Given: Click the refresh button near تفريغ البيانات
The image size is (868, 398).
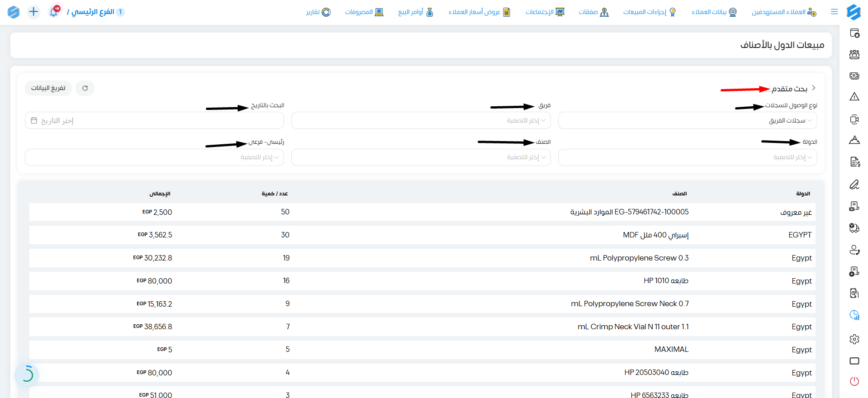Looking at the screenshot, I should point(85,88).
